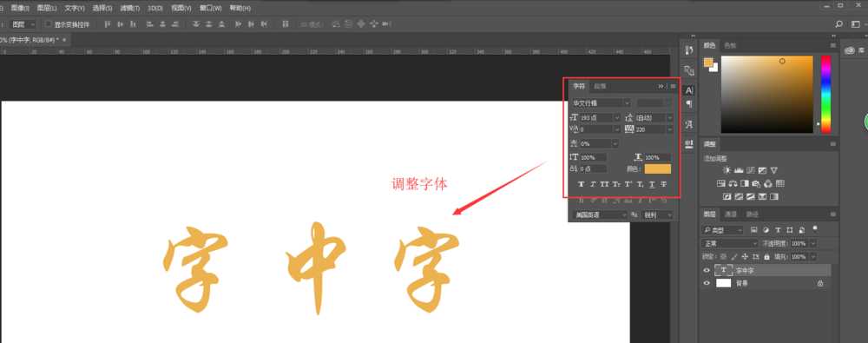Open the 锐利 anti-aliasing dropdown

[657, 215]
